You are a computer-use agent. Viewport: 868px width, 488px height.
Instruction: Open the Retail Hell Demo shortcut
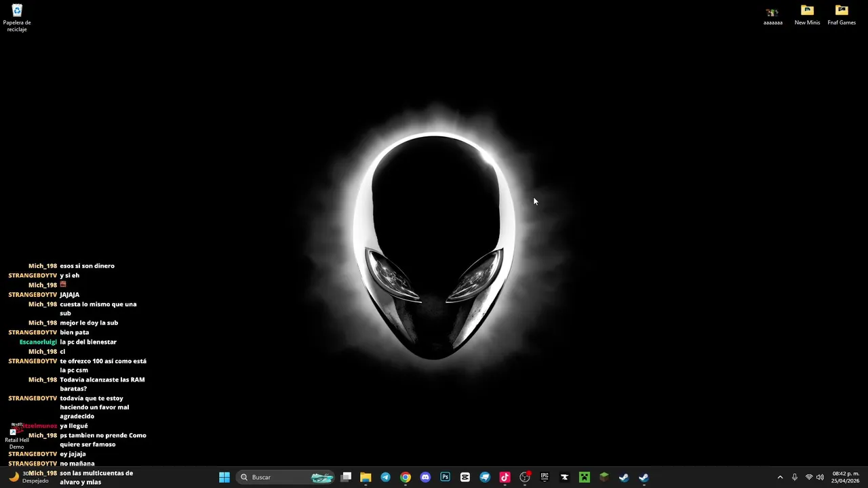click(16, 437)
